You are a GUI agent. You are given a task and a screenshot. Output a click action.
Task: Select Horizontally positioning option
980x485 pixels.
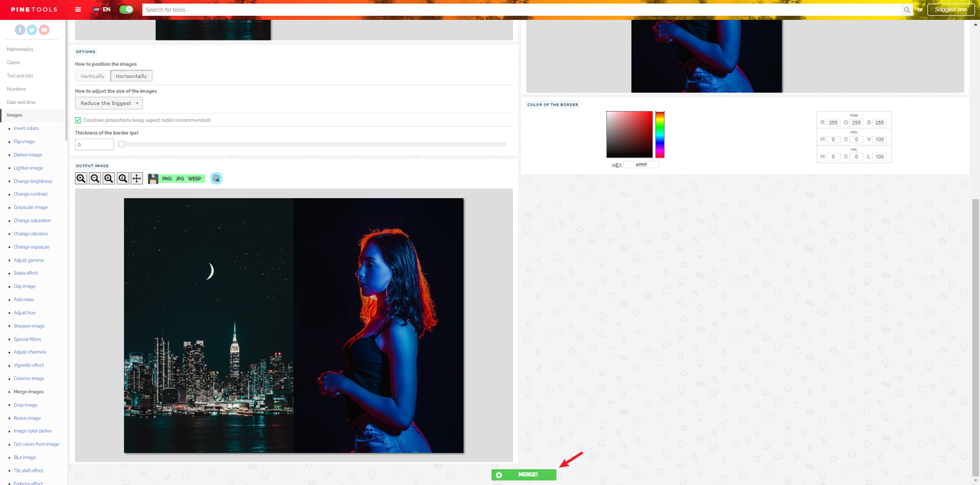[132, 76]
